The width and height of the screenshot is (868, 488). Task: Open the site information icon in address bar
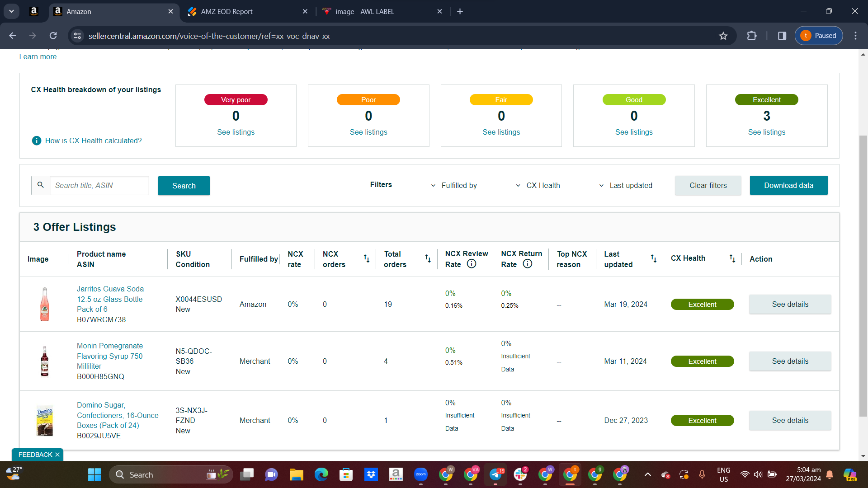click(78, 36)
